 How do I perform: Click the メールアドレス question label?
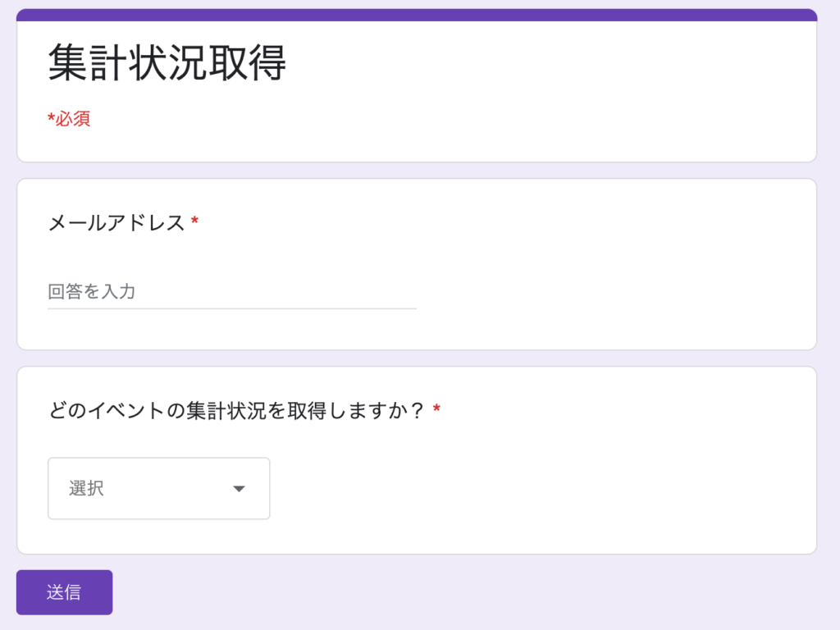tap(116, 222)
